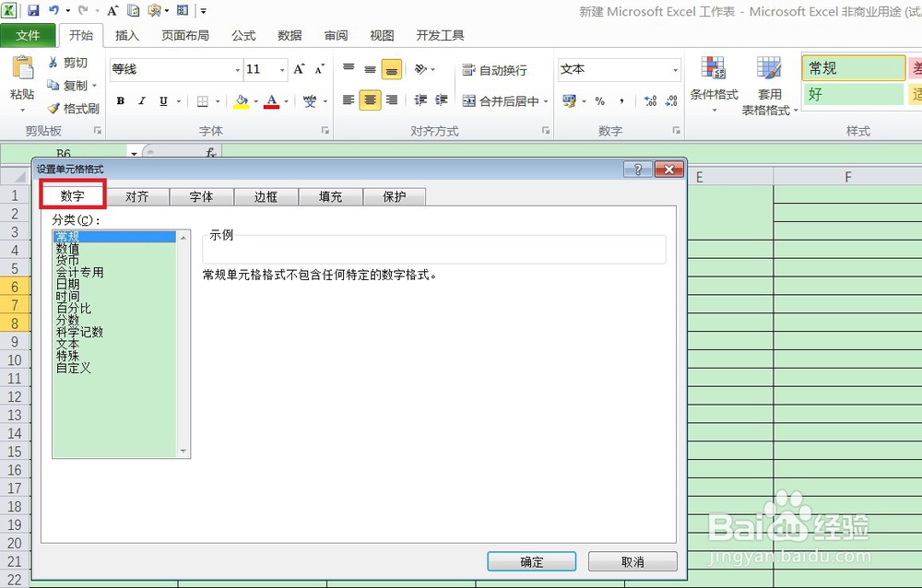The height and width of the screenshot is (588, 922).
Task: Click Wrap Text (自动换行)
Action: (494, 70)
